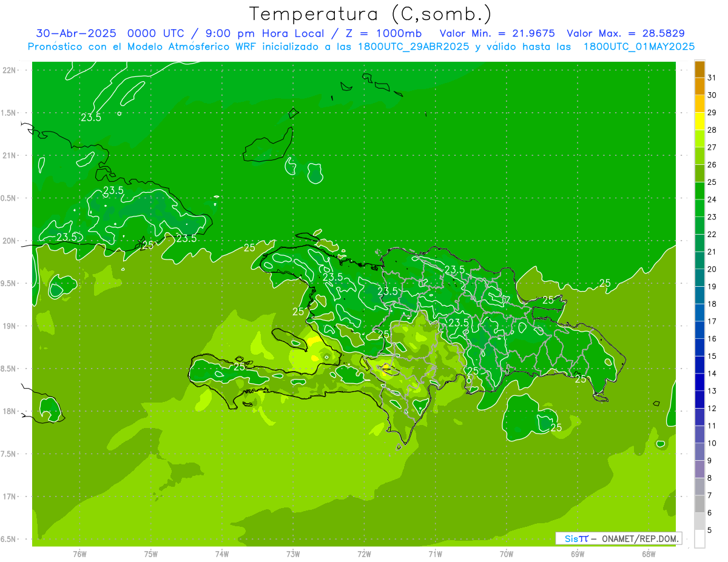
Task: Click the colorbar value label 23
Action: point(712,217)
